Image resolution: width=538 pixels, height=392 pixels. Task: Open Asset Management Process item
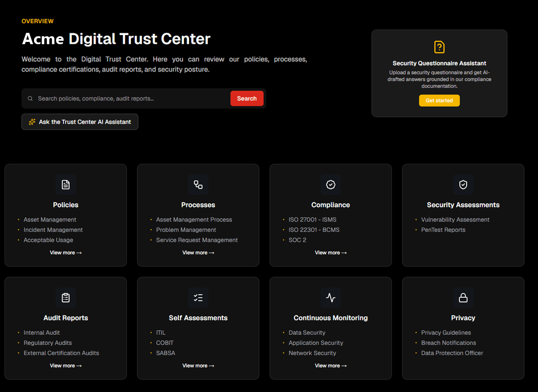tap(194, 220)
